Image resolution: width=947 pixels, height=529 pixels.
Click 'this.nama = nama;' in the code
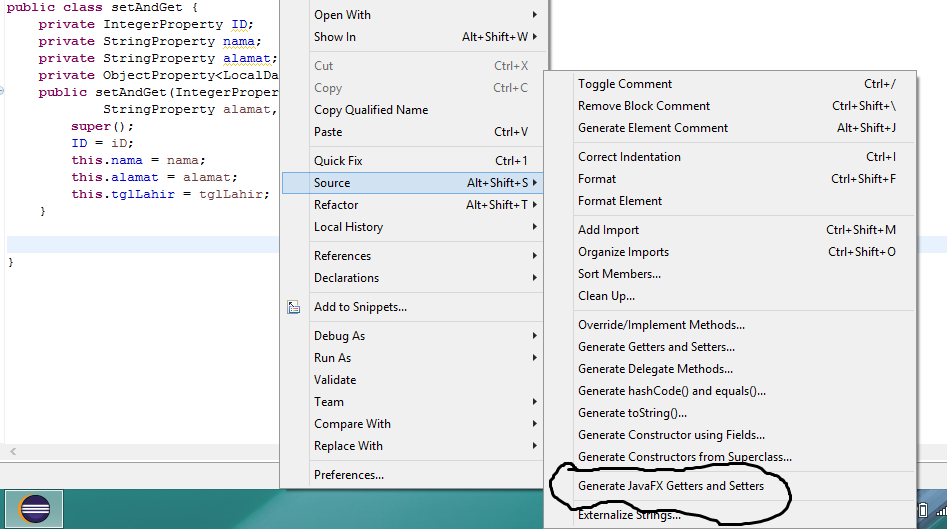click(x=138, y=160)
